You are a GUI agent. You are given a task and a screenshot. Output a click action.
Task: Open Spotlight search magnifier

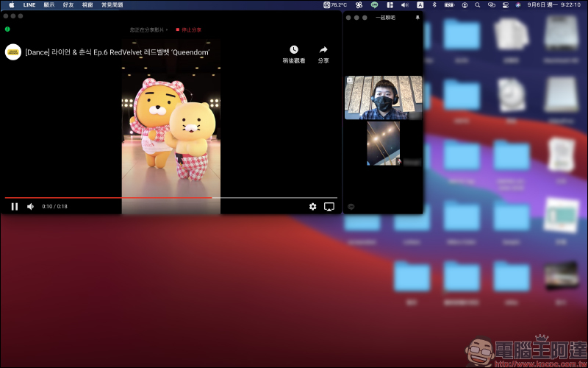coord(477,5)
